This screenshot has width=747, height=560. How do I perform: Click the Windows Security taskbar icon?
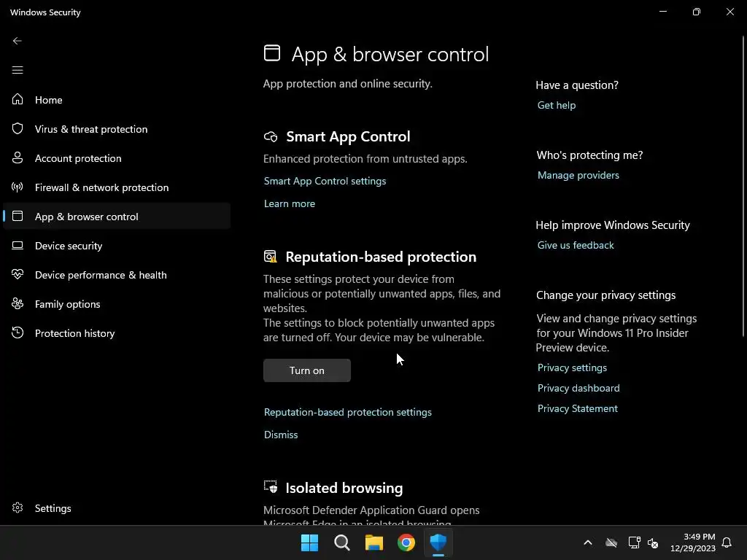[438, 542]
